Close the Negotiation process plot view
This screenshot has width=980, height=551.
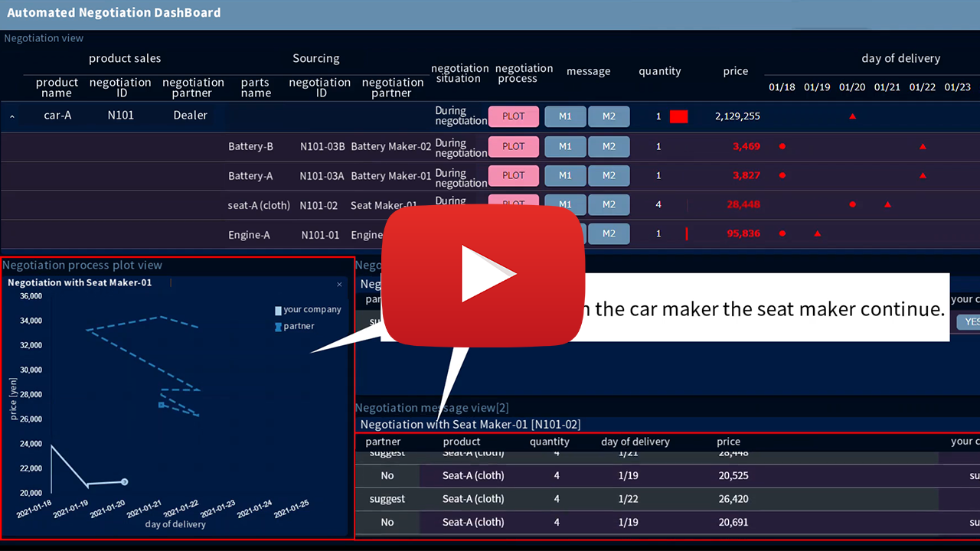tap(339, 284)
